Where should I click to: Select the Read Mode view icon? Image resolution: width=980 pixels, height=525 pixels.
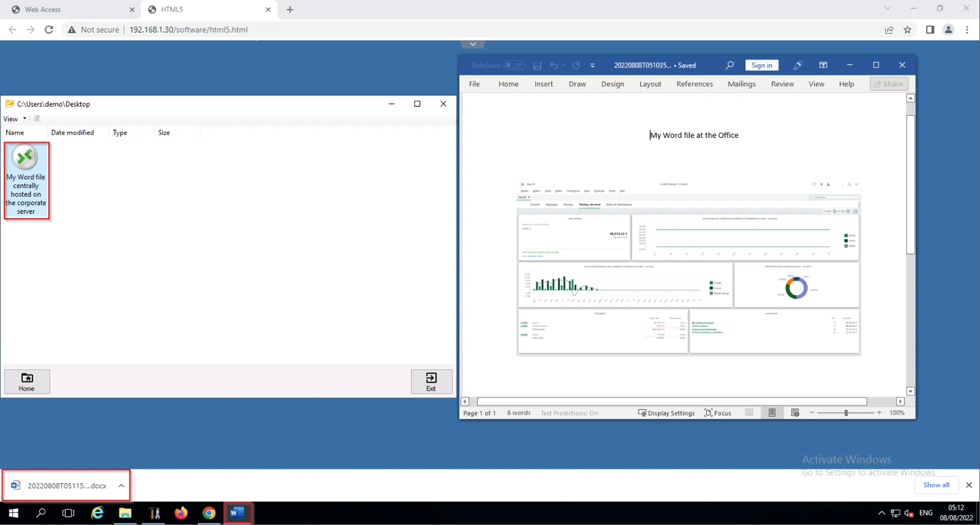click(749, 413)
